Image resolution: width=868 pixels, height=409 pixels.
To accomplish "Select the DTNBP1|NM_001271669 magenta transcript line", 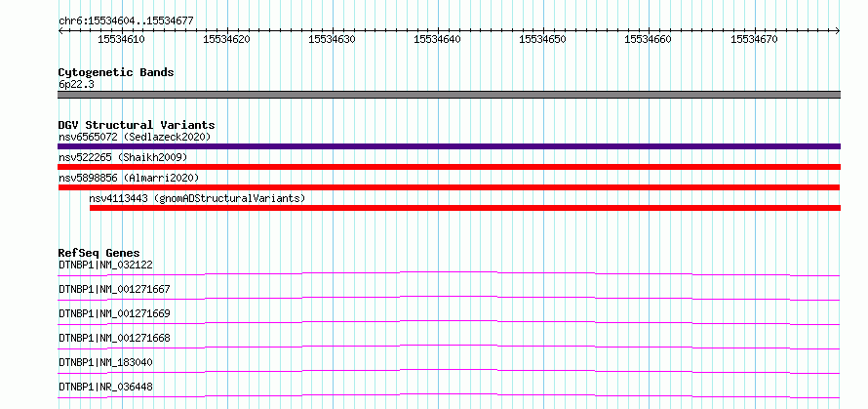I will coord(449,322).
